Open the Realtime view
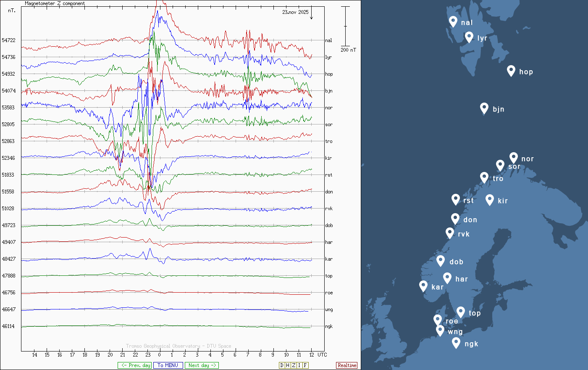The width and height of the screenshot is (588, 370). click(347, 365)
